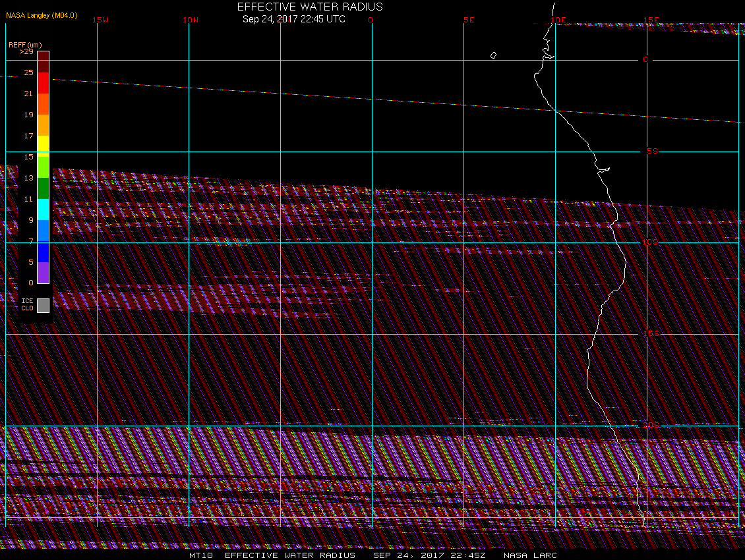Click the 15S latitude label

click(x=651, y=333)
